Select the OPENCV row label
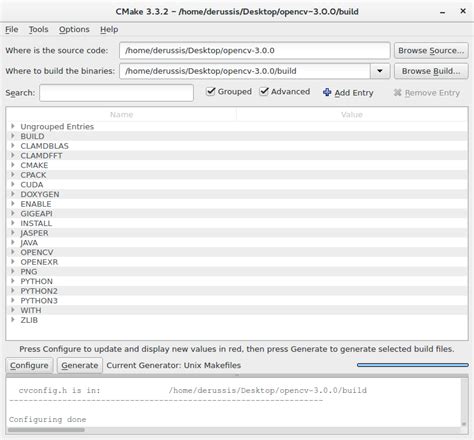Screen dimensions: 474x440 click(x=37, y=252)
